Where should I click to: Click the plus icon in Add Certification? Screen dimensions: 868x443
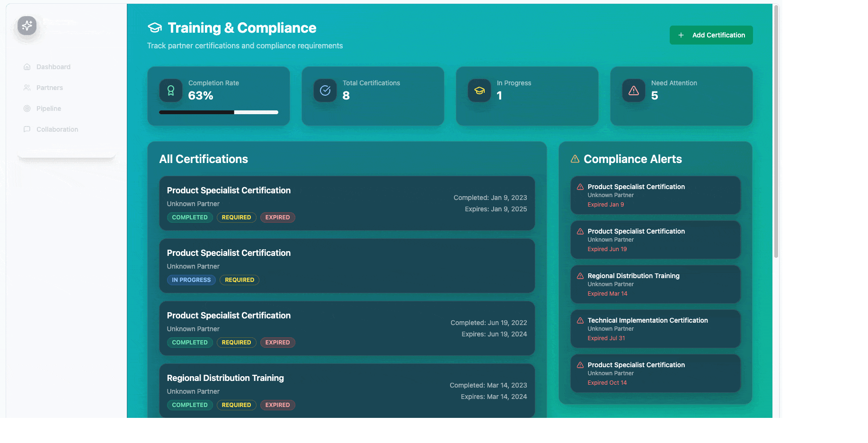tap(681, 35)
